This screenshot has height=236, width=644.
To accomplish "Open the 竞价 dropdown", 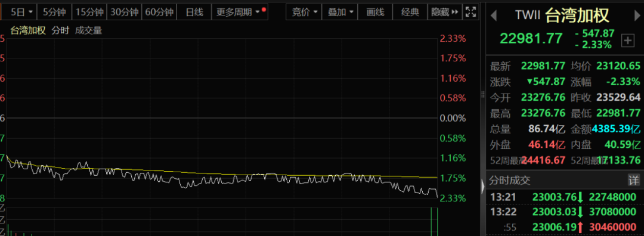I will point(304,13).
